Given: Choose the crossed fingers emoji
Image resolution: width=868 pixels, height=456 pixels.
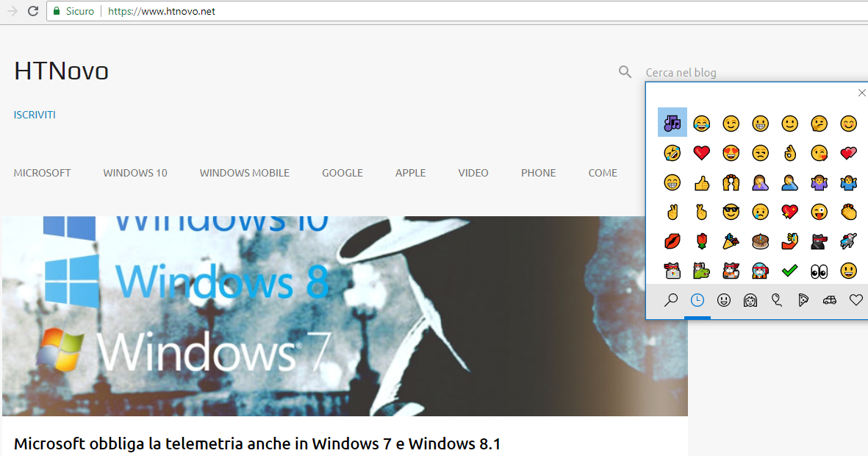Looking at the screenshot, I should (701, 212).
